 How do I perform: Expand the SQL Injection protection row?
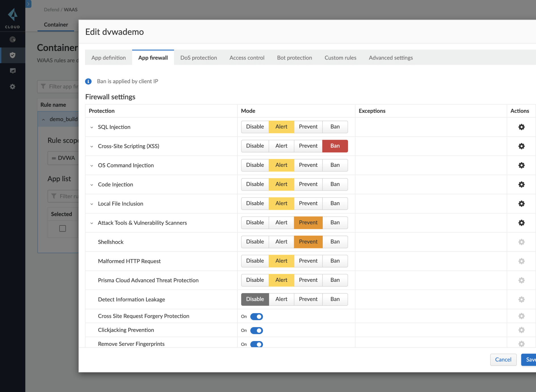coord(91,127)
